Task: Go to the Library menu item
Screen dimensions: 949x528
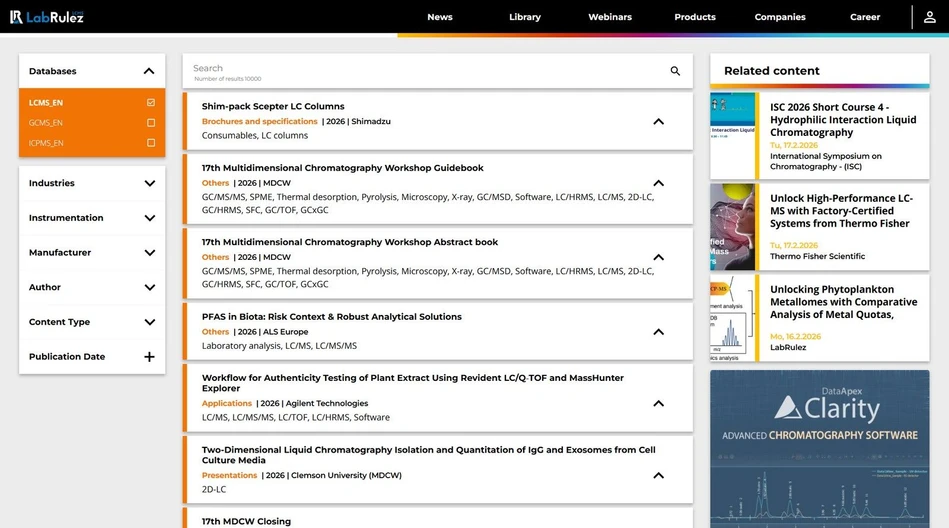Action: (524, 17)
